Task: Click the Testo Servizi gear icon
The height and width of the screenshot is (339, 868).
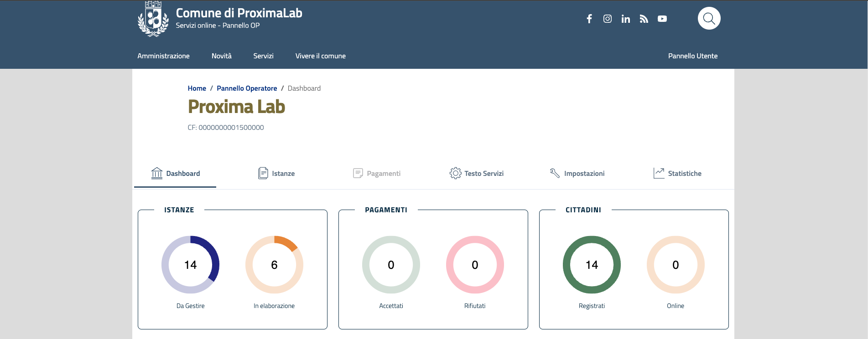Action: [x=455, y=173]
